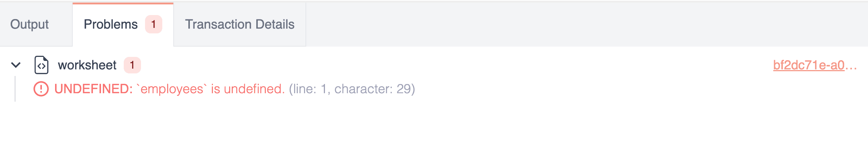Collapse the worksheet problems group
The width and height of the screenshot is (868, 149).
coord(16,65)
